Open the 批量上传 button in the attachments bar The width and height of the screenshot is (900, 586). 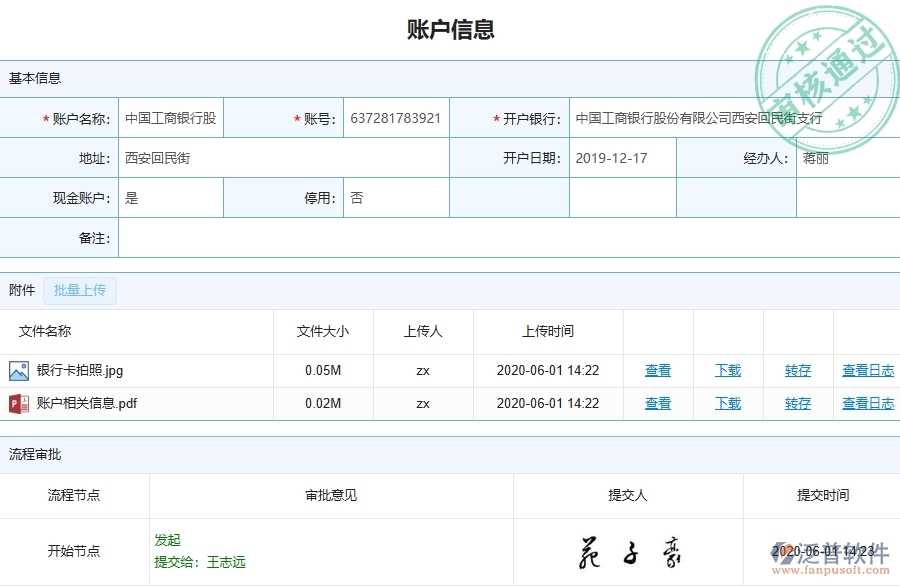(80, 290)
